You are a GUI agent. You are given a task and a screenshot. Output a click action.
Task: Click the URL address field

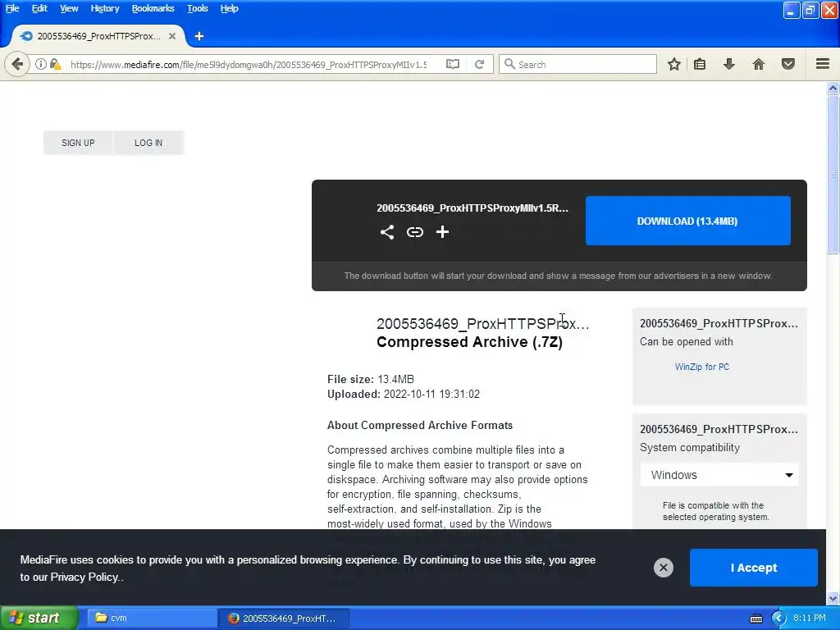(249, 64)
